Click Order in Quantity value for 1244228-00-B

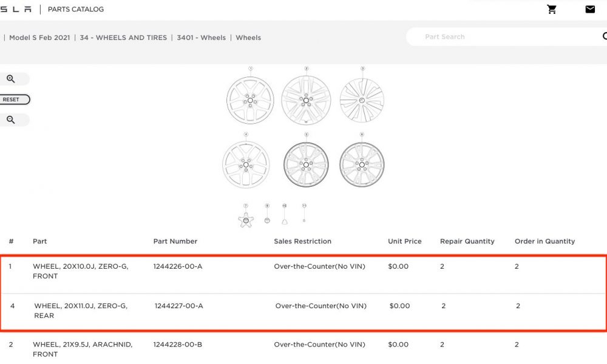tap(517, 344)
